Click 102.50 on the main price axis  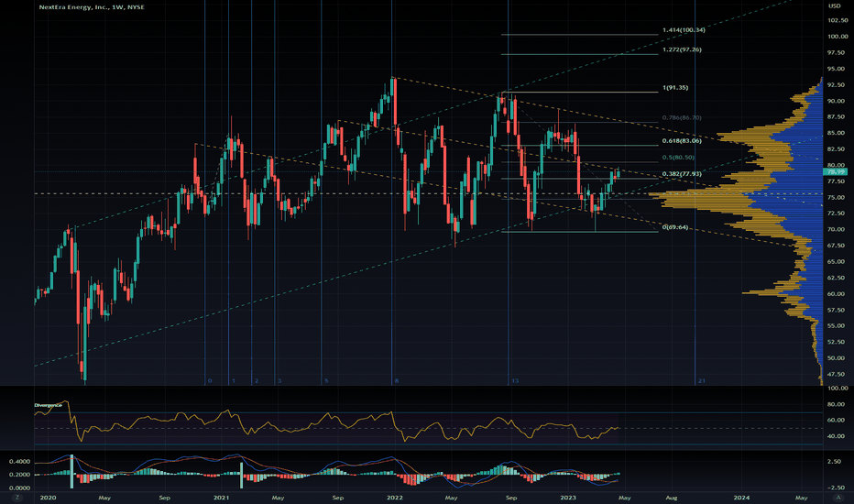[838, 20]
